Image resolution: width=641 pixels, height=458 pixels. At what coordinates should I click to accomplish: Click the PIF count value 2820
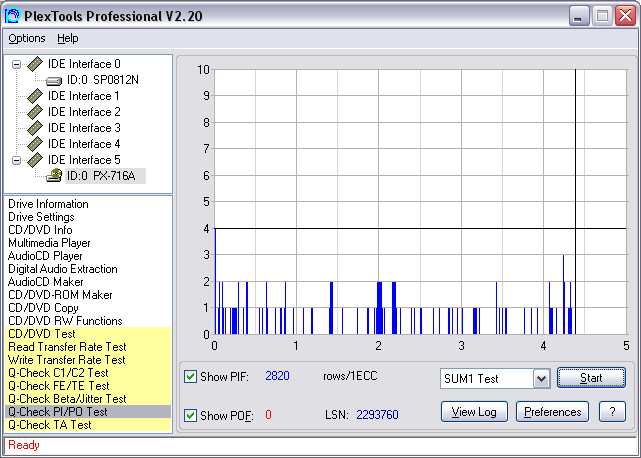[x=277, y=376]
